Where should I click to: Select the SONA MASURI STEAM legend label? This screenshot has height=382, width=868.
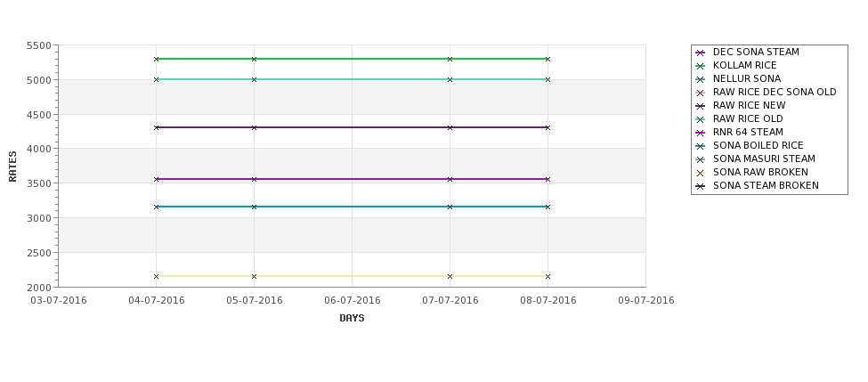click(764, 158)
